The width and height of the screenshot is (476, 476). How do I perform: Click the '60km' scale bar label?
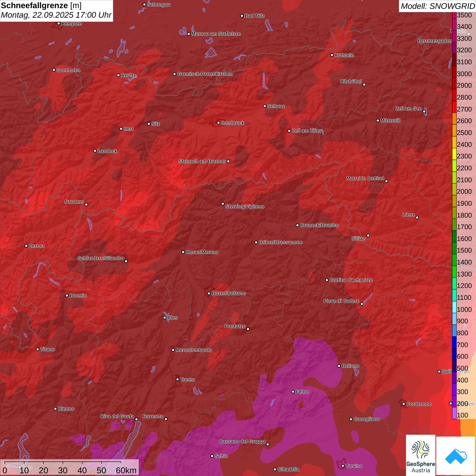coord(126,471)
